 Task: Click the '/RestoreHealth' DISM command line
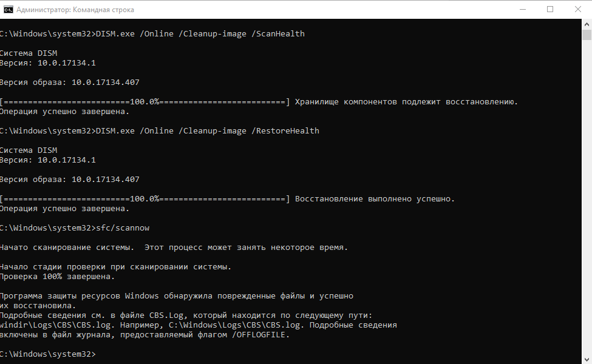pos(159,131)
